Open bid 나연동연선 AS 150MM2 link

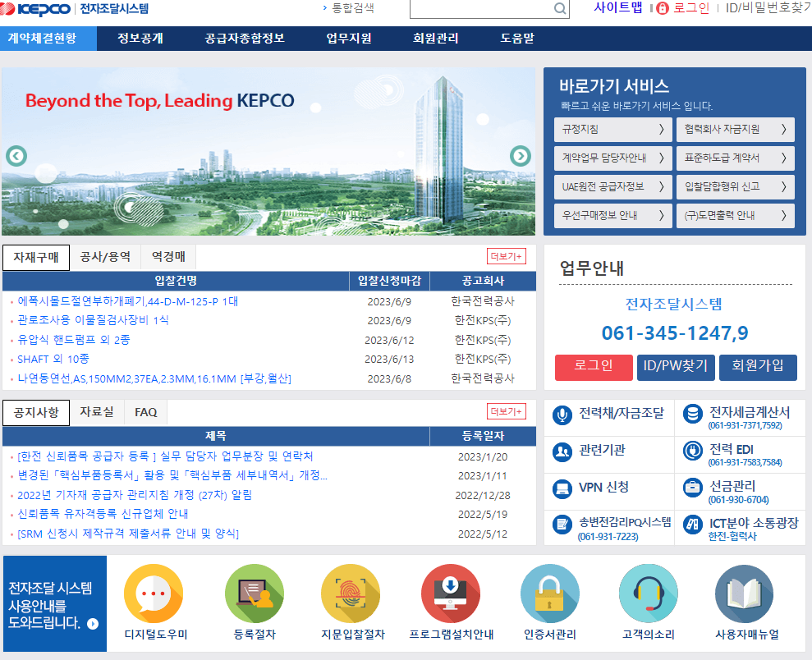coord(154,379)
